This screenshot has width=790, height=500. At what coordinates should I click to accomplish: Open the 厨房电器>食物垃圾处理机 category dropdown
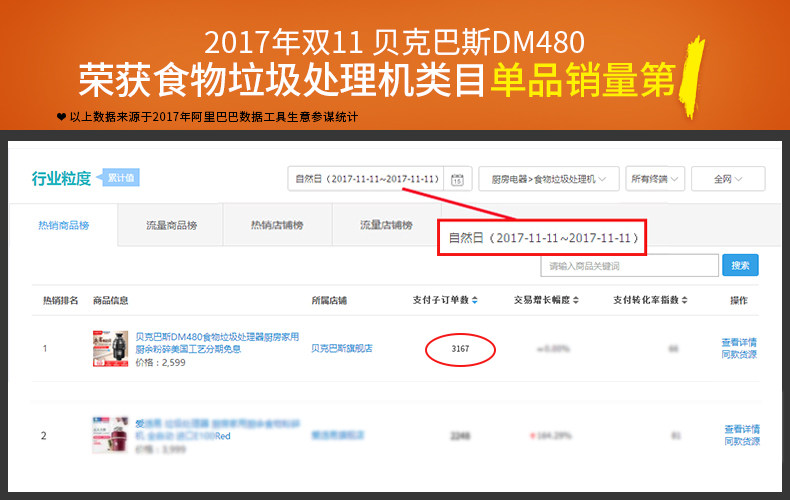549,179
